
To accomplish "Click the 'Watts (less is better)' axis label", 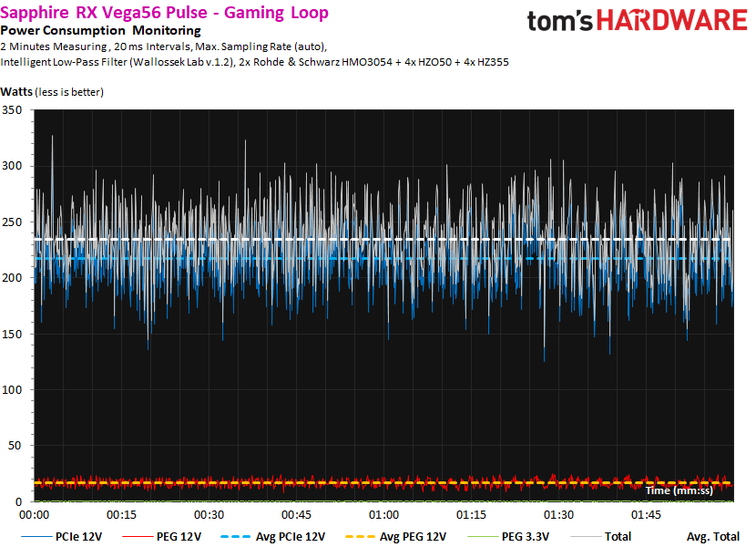I will (52, 92).
